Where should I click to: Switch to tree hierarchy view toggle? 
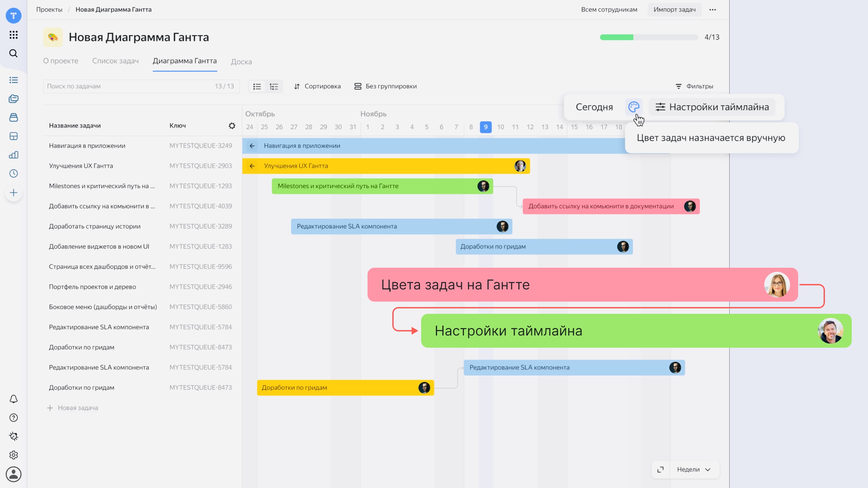(274, 86)
